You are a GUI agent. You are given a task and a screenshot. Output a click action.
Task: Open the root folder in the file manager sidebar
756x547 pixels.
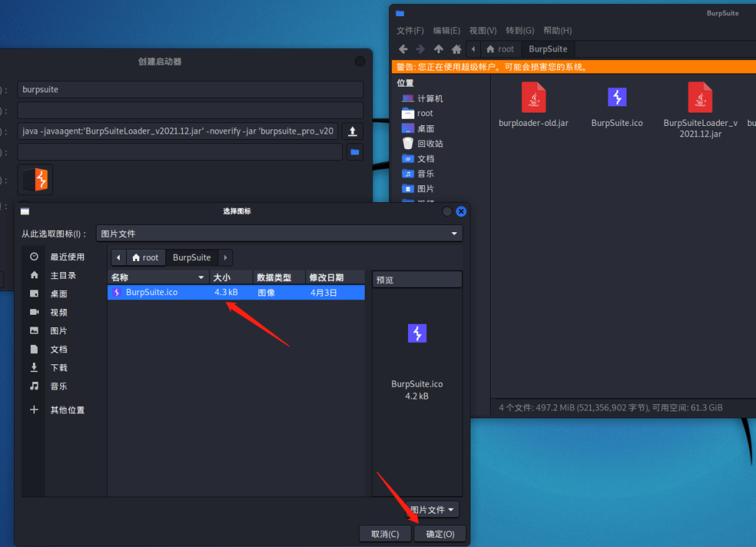(x=417, y=113)
